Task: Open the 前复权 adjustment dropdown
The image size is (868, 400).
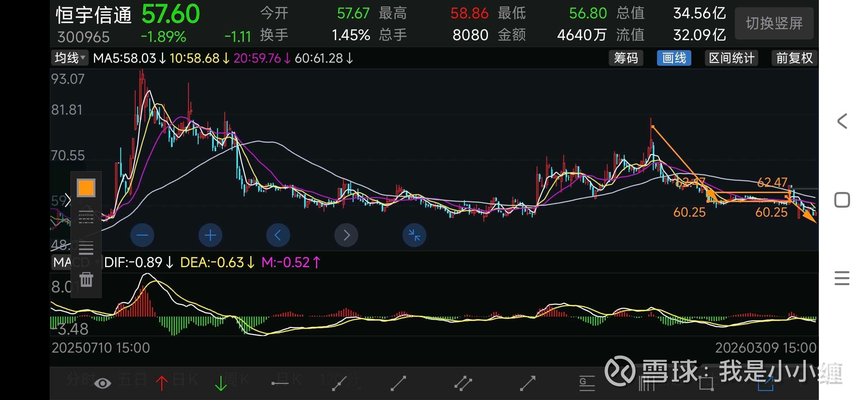Action: pyautogui.click(x=794, y=58)
